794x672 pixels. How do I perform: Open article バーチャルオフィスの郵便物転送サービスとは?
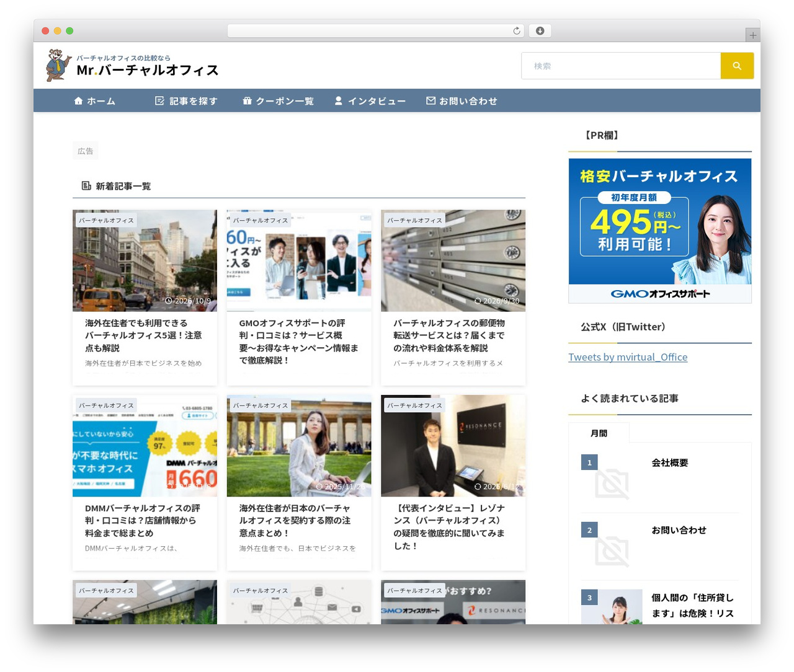(x=449, y=335)
